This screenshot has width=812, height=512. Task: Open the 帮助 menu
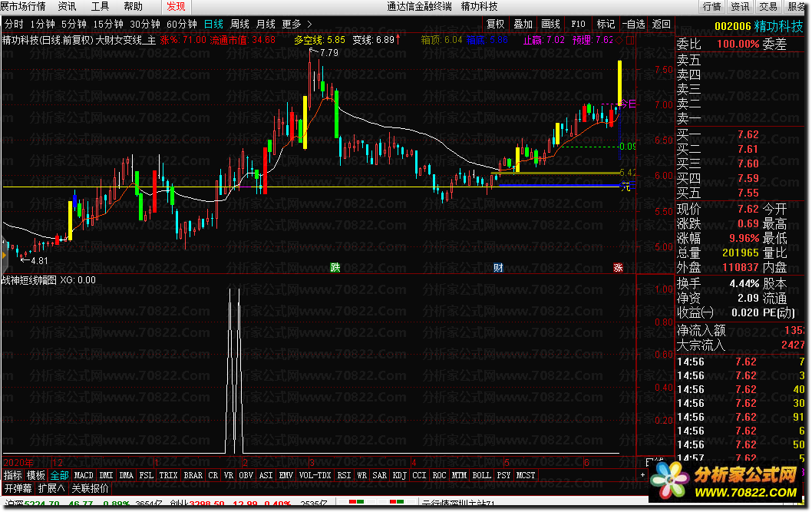[x=133, y=7]
